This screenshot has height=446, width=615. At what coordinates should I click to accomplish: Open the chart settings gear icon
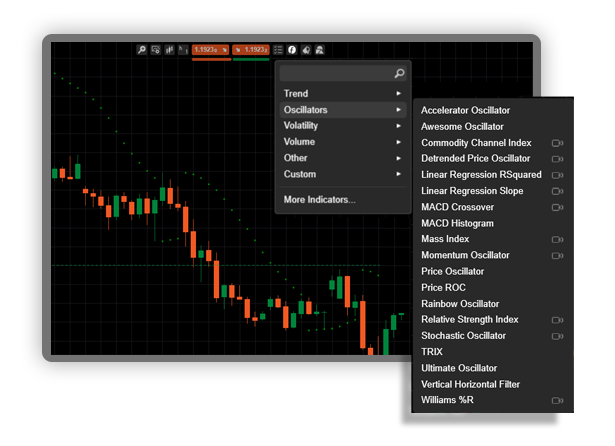point(156,50)
